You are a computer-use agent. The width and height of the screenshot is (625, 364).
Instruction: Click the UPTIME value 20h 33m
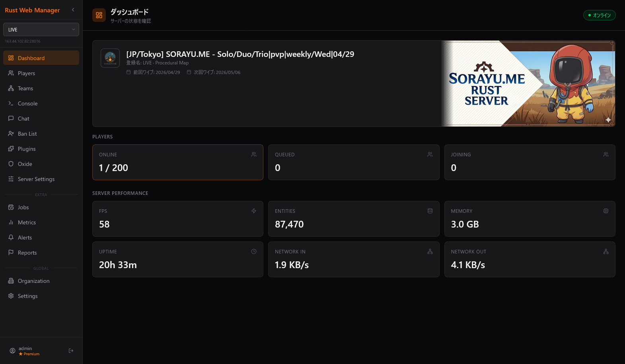pos(118,265)
